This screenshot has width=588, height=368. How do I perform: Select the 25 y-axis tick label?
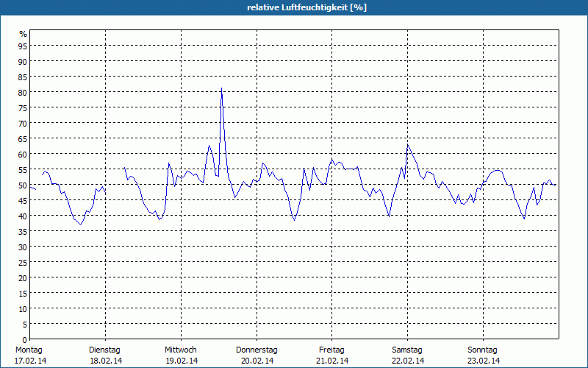point(23,263)
